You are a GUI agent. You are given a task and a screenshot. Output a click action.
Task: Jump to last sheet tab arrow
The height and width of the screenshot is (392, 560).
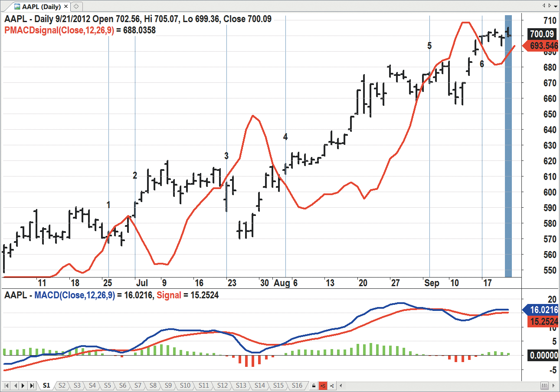click(x=32, y=385)
